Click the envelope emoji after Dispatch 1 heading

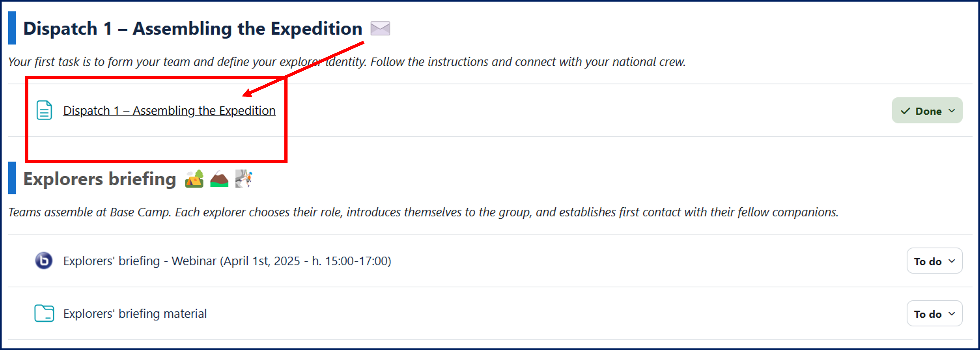click(380, 29)
